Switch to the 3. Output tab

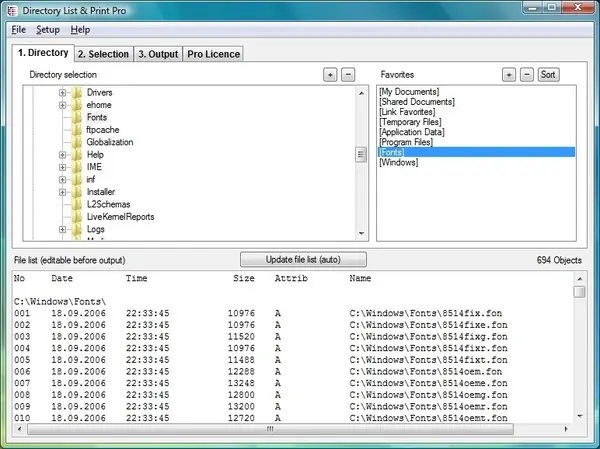click(x=158, y=54)
